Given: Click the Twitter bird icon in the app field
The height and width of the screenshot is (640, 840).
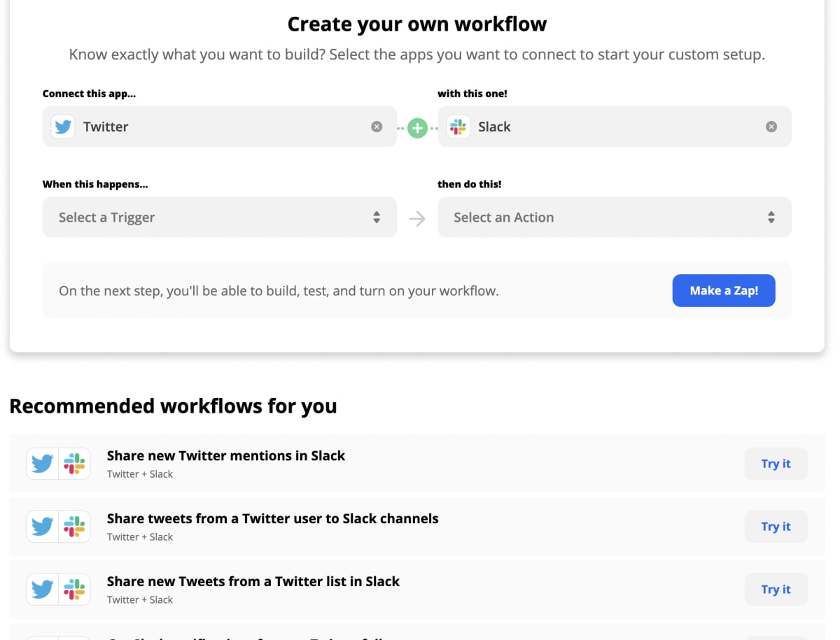Looking at the screenshot, I should (63, 127).
